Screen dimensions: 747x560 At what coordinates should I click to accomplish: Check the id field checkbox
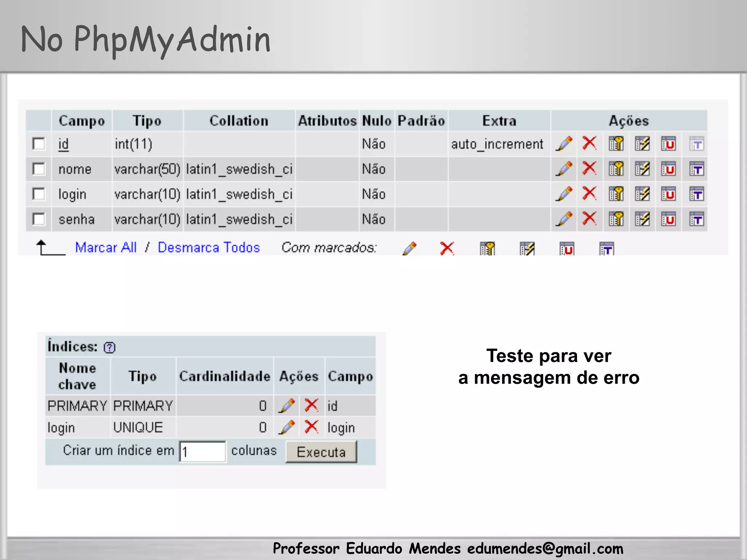pyautogui.click(x=39, y=144)
